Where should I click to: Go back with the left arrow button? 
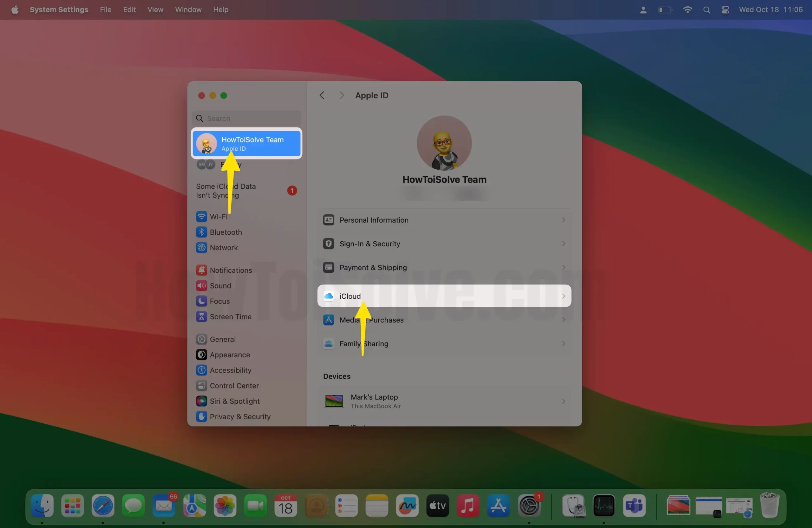tap(322, 95)
